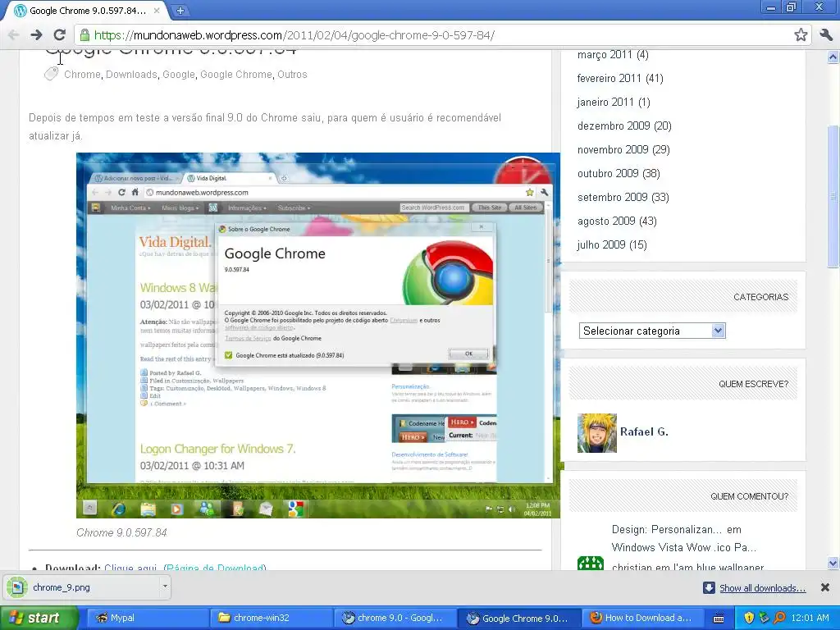The image size is (840, 630).
Task: Click the yellow shield tray icon
Action: [748, 618]
